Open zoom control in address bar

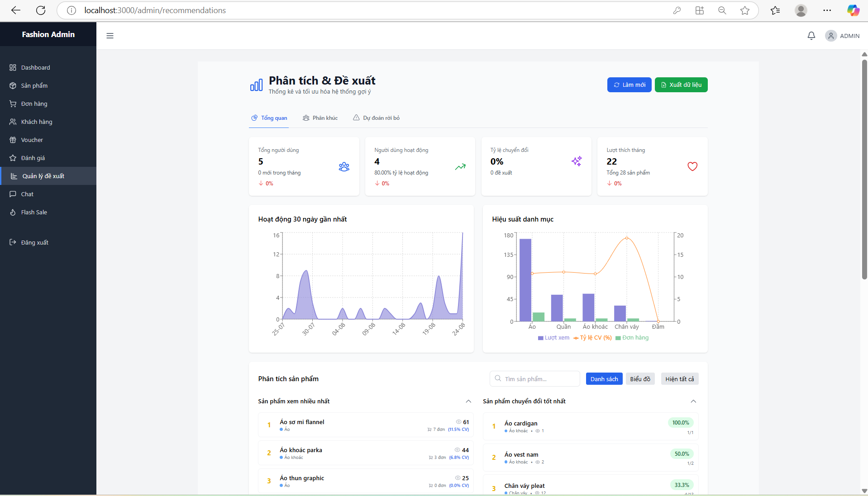(722, 10)
